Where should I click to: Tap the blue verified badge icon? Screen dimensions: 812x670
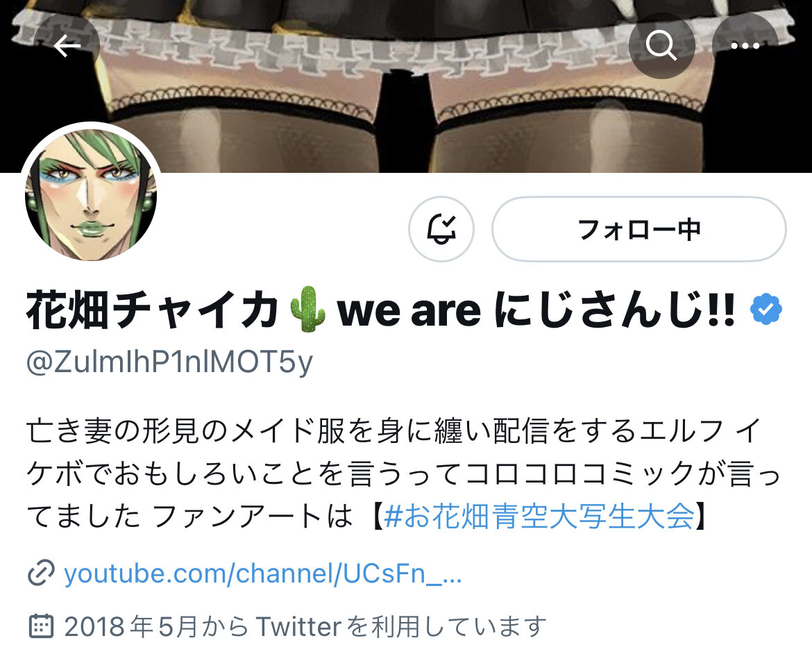tap(766, 310)
